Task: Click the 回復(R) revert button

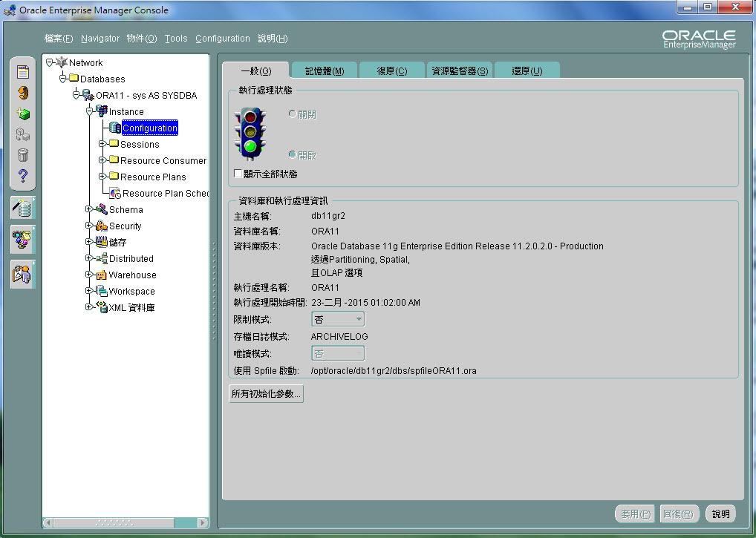Action: pos(678,514)
